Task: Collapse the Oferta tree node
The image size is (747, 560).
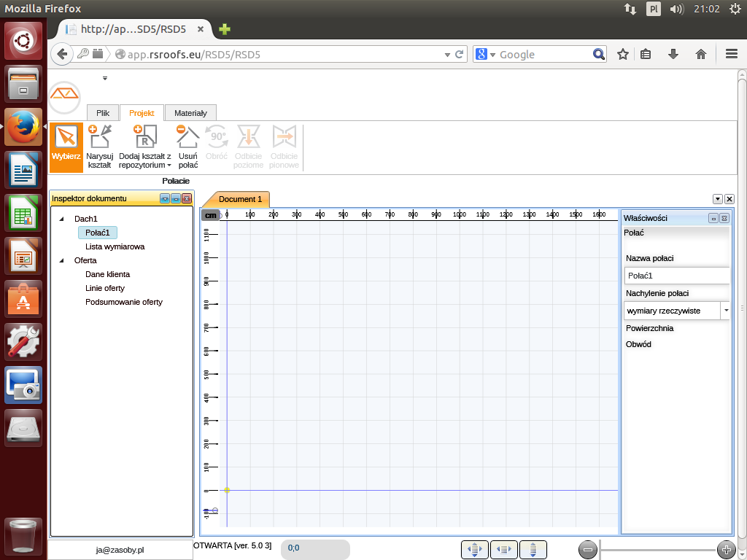Action: coord(61,260)
